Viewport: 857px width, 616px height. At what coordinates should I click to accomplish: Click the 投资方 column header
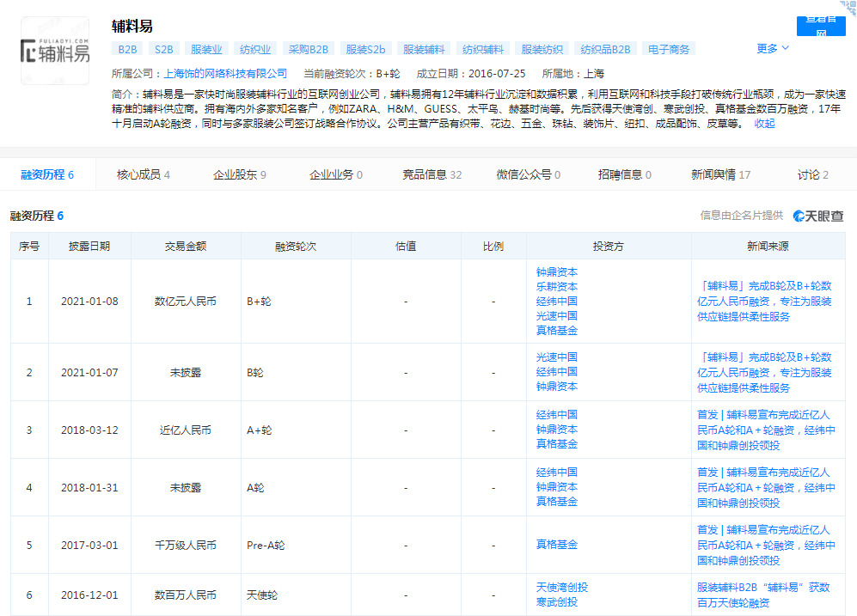click(x=609, y=247)
